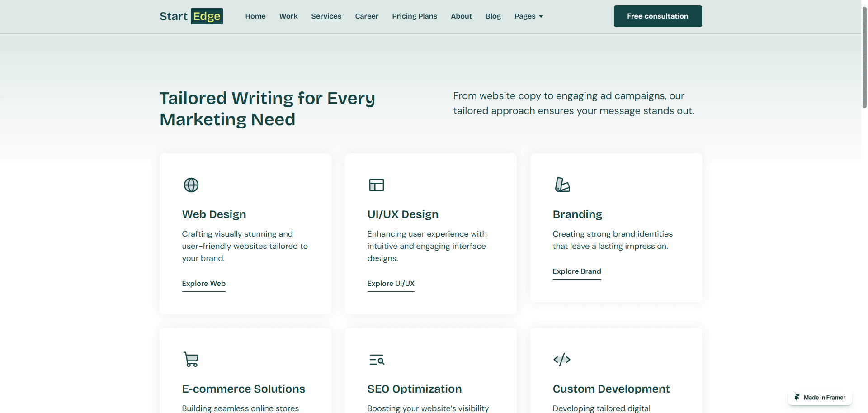Click the 'Tailored Writing for Every Marketing Need' headline
Image resolution: width=868 pixels, height=413 pixels.
tap(268, 109)
